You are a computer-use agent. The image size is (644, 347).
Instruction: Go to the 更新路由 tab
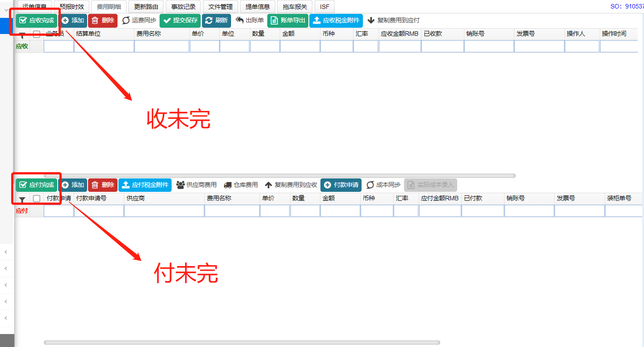tap(146, 7)
